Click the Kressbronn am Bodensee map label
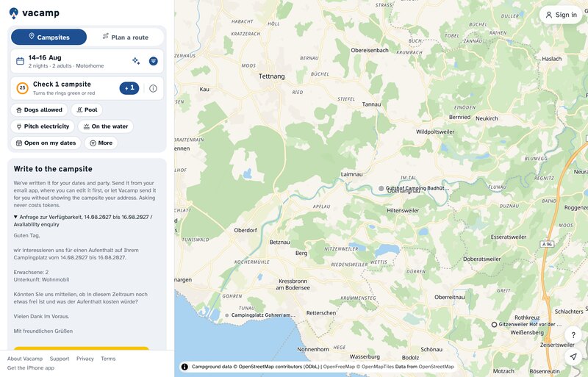 (293, 284)
